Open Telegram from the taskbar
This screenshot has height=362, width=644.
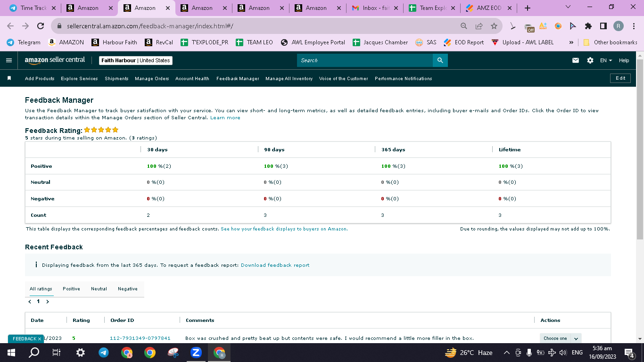(x=104, y=353)
